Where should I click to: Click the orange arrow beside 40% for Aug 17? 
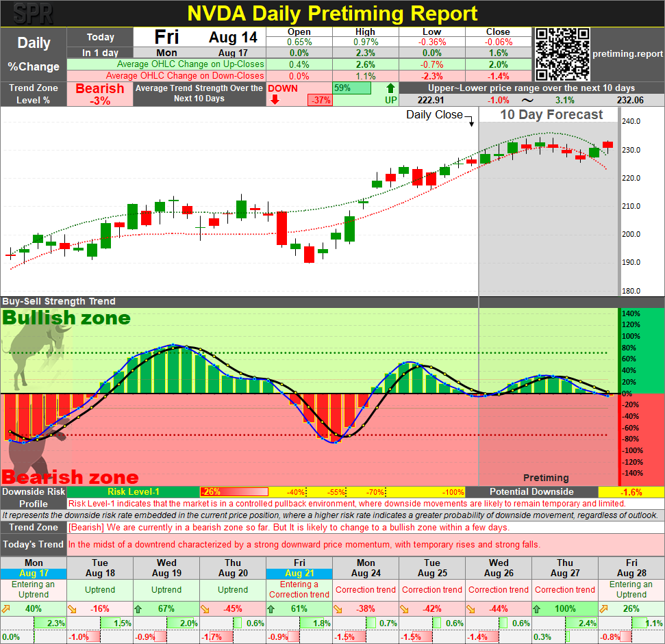(x=6, y=609)
